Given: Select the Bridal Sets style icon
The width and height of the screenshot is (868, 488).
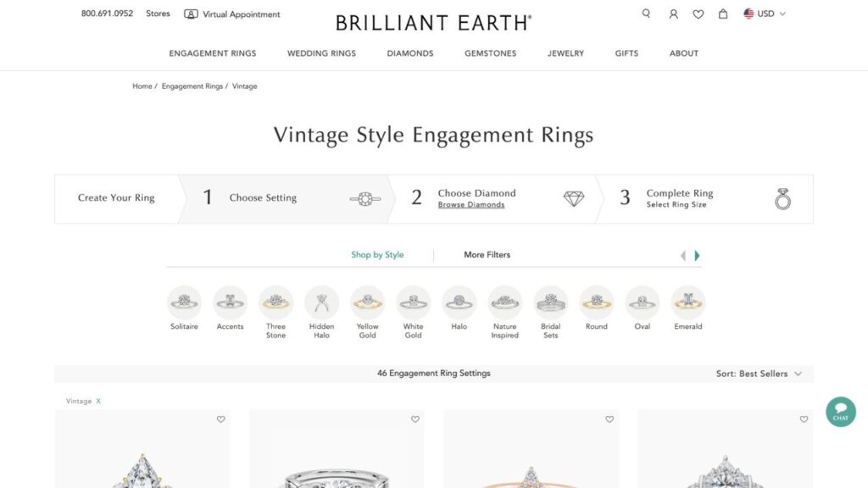Looking at the screenshot, I should pos(551,302).
